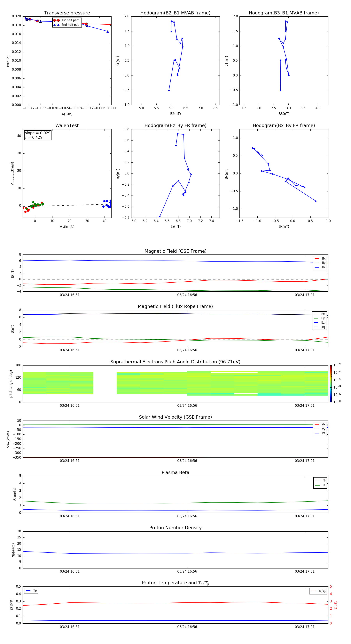Click the 'Magnetic Field (Flux Rope Frame)' title
The width and height of the screenshot is (351, 644).
pos(175,307)
